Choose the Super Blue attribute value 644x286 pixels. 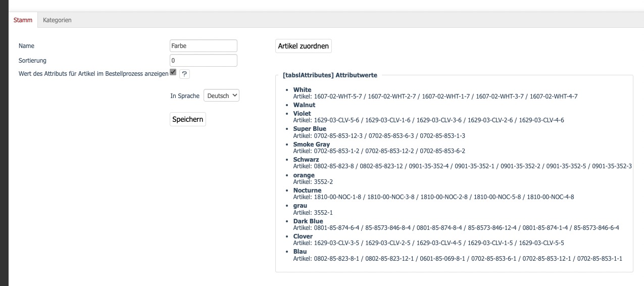(x=310, y=129)
